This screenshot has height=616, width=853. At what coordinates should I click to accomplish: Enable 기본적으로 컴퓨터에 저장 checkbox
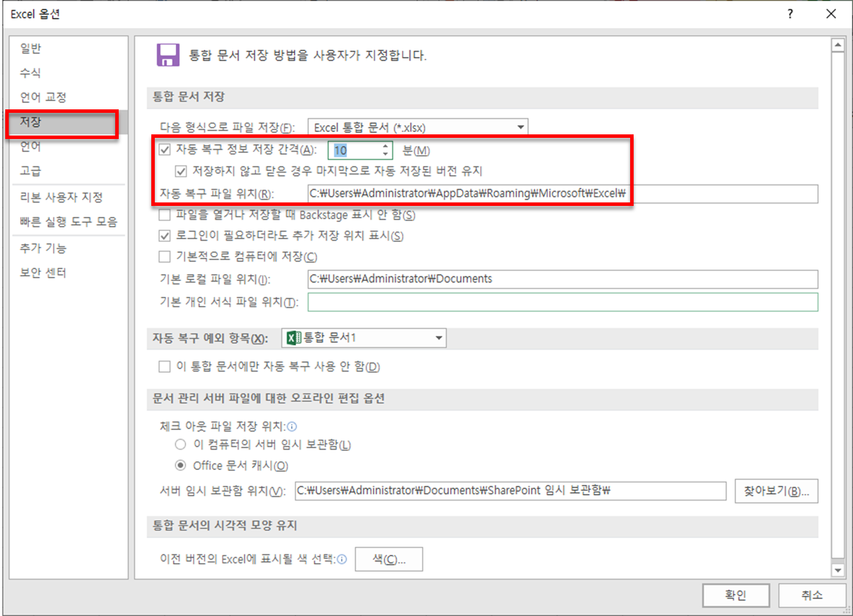165,257
